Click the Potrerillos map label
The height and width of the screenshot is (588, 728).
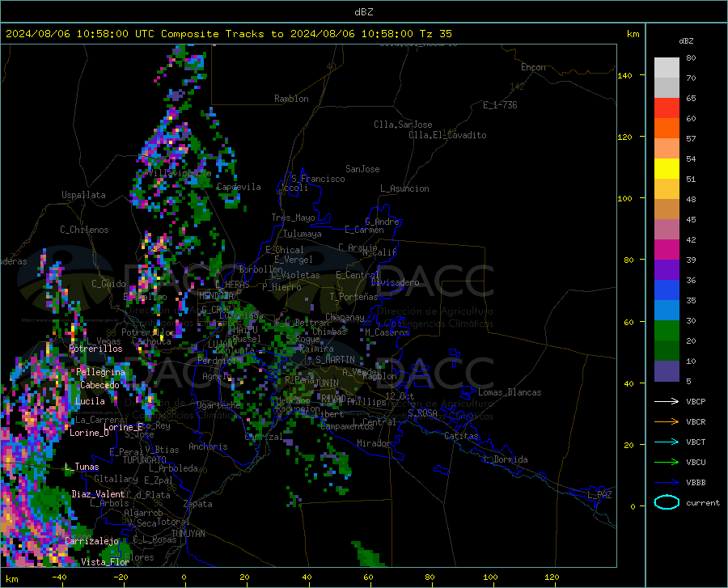click(95, 349)
